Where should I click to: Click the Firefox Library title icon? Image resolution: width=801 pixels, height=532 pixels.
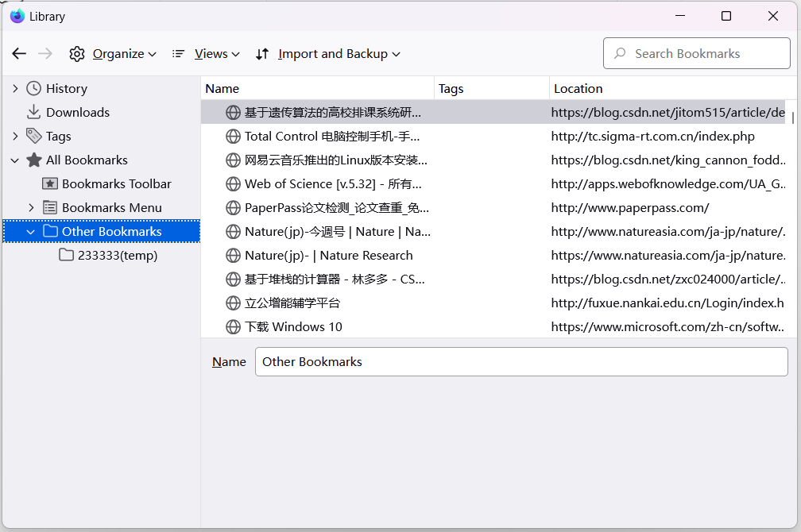coord(17,17)
